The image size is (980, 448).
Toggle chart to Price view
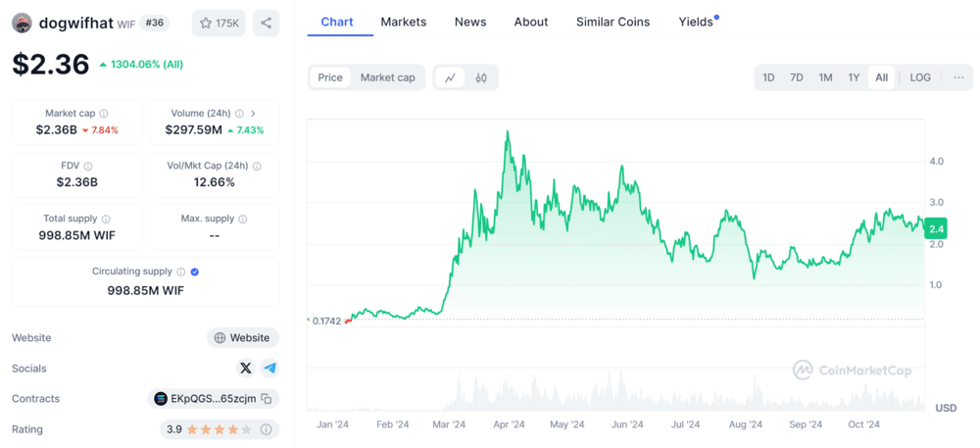330,77
